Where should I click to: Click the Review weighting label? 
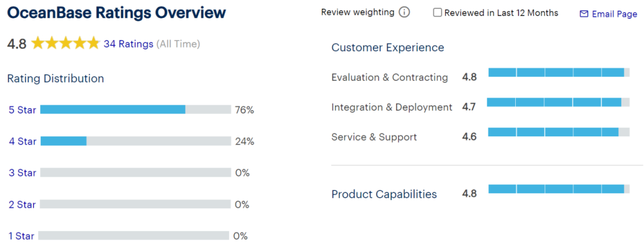tap(357, 12)
